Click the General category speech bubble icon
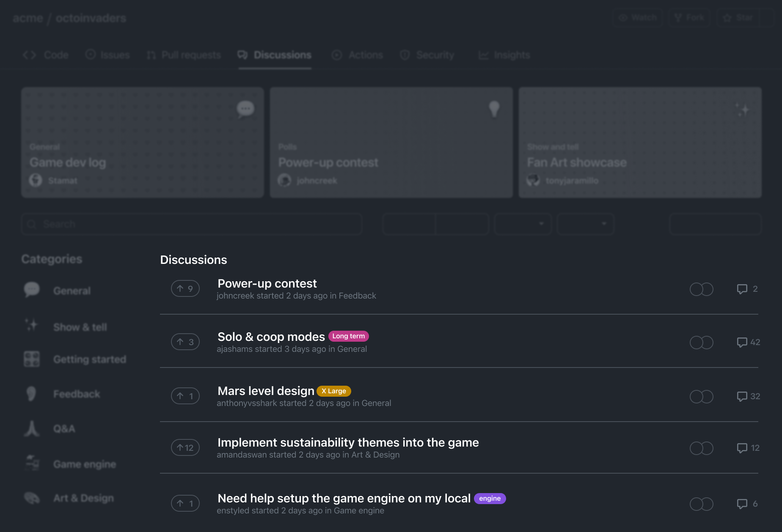The height and width of the screenshot is (532, 782). click(32, 290)
